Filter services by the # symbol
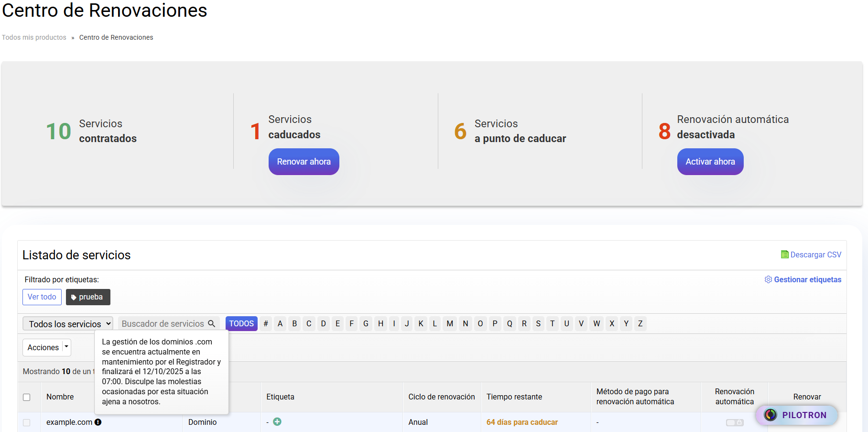Screen dimensions: 868x432 coord(266,324)
